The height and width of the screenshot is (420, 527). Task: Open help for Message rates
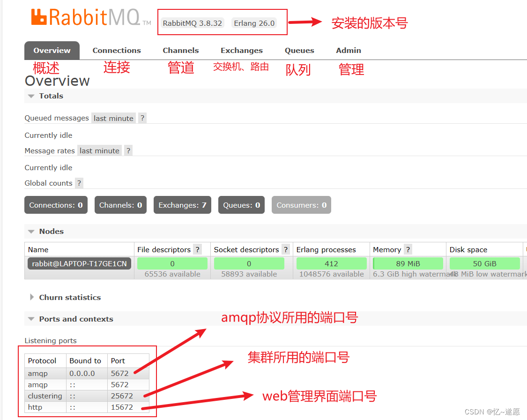pyautogui.click(x=128, y=150)
